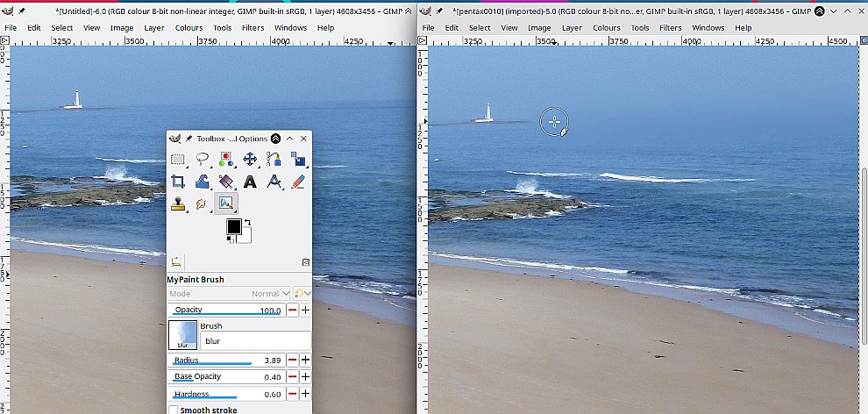Select the Clone stamp tool

[x=178, y=203]
